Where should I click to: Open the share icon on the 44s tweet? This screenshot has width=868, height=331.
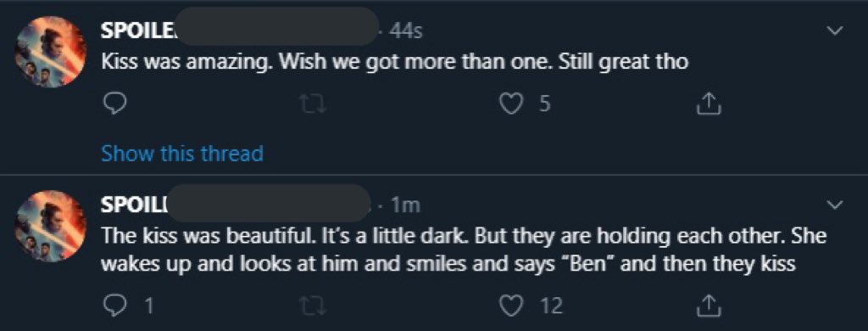[709, 104]
